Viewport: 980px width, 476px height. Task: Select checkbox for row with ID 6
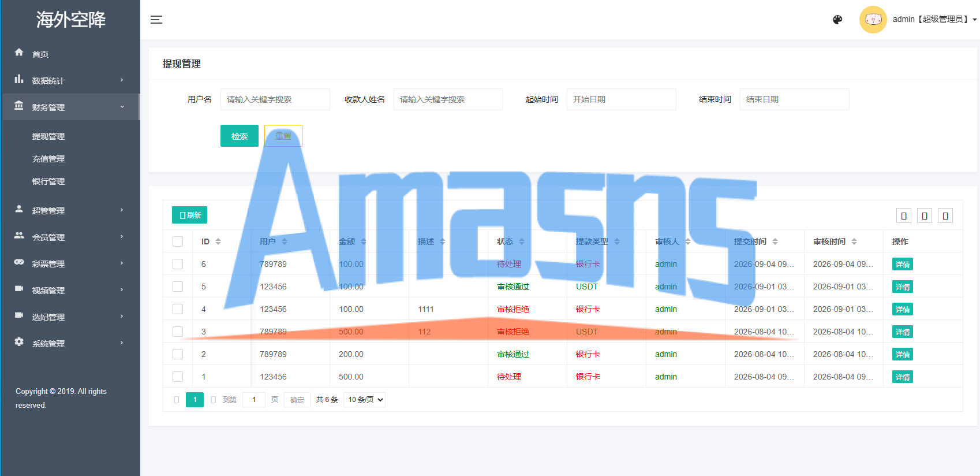(178, 264)
